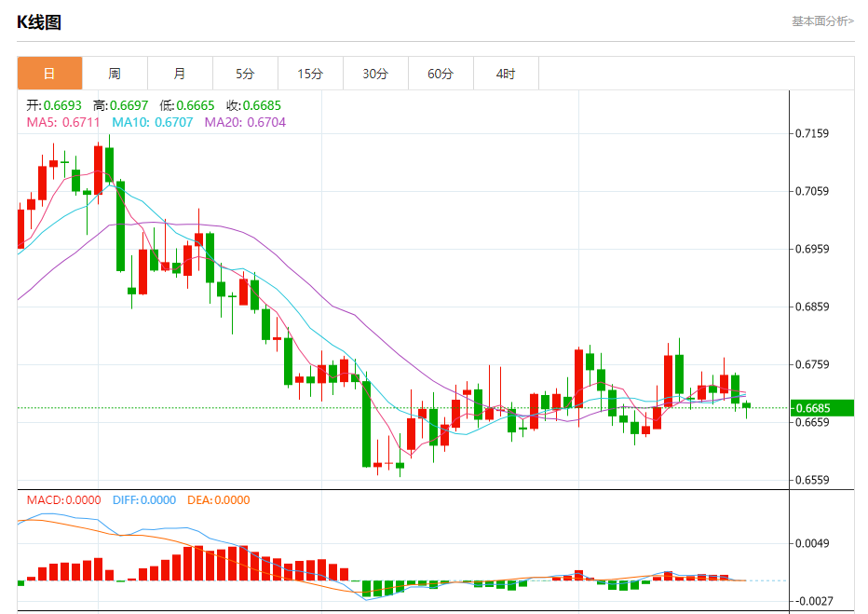Click the DIFF:0.0000 indicator label

point(144,500)
